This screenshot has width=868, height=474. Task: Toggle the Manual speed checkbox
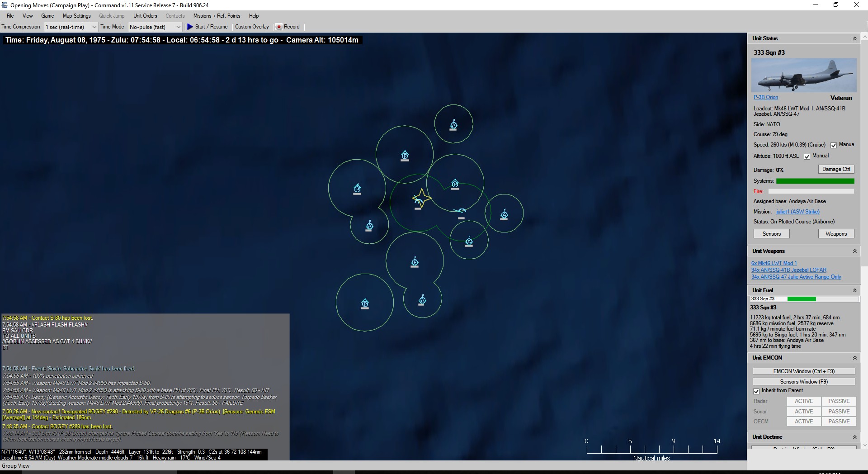[x=834, y=145]
